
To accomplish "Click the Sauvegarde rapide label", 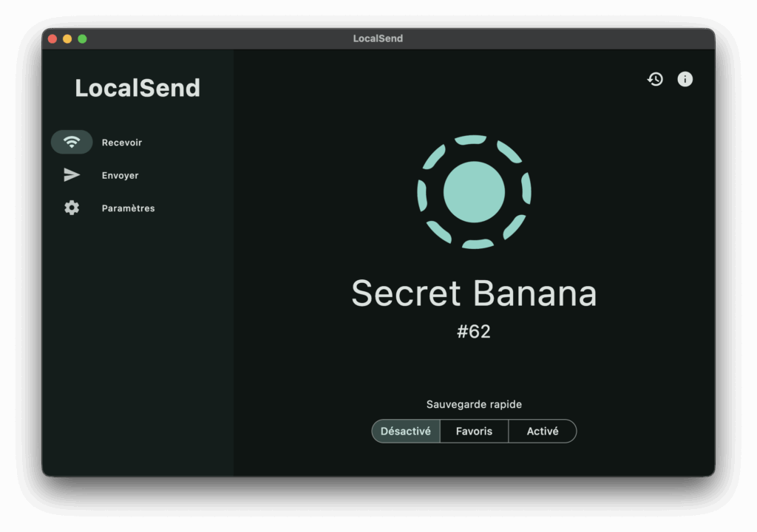I will pos(474,404).
